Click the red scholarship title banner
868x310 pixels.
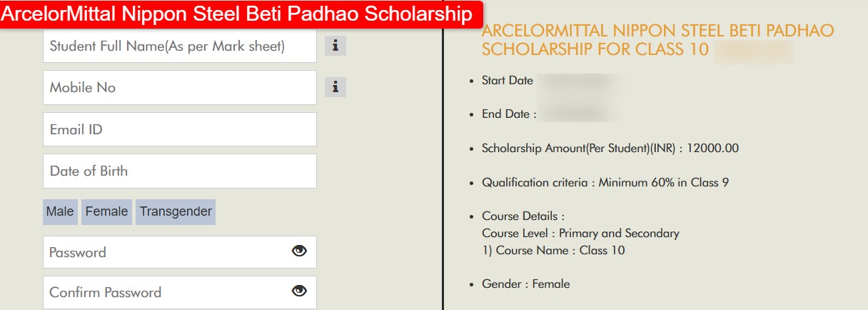pyautogui.click(x=241, y=14)
